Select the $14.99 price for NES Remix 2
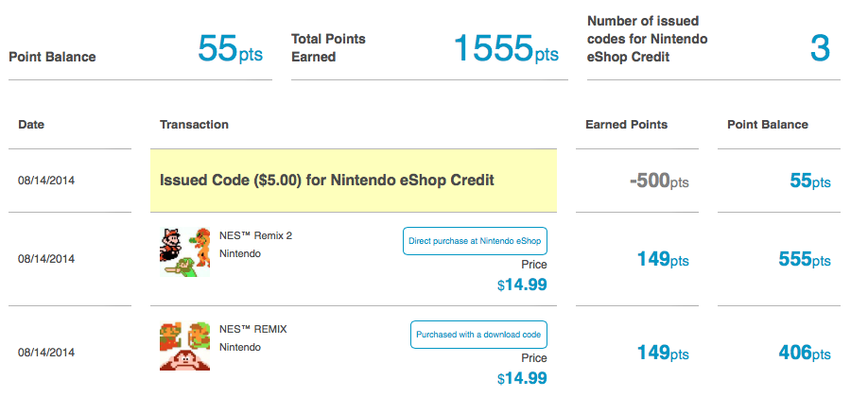Screen dimensions: 868x397 [522, 285]
